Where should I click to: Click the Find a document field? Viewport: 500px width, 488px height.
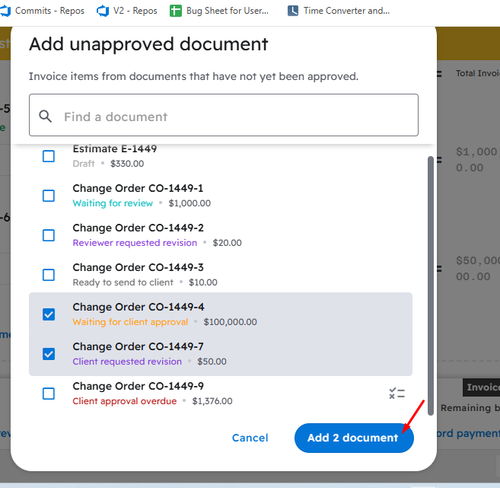point(224,115)
